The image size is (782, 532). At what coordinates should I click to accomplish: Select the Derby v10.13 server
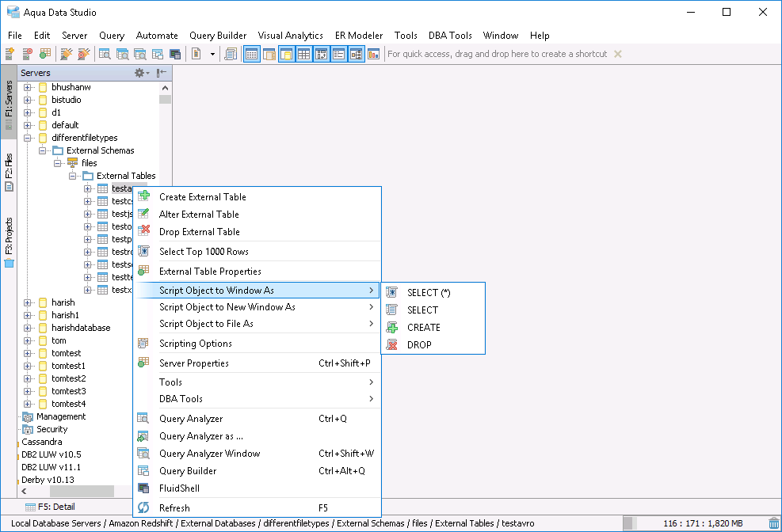(x=48, y=481)
